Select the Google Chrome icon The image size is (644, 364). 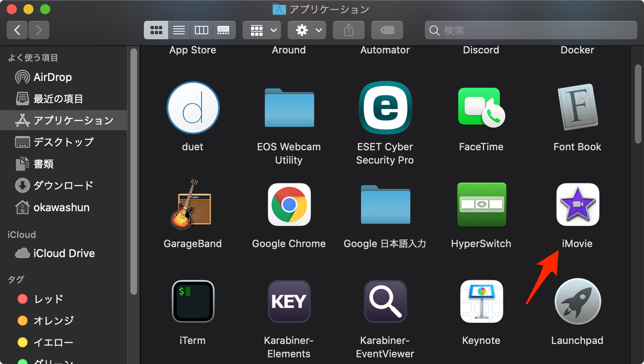coord(289,204)
